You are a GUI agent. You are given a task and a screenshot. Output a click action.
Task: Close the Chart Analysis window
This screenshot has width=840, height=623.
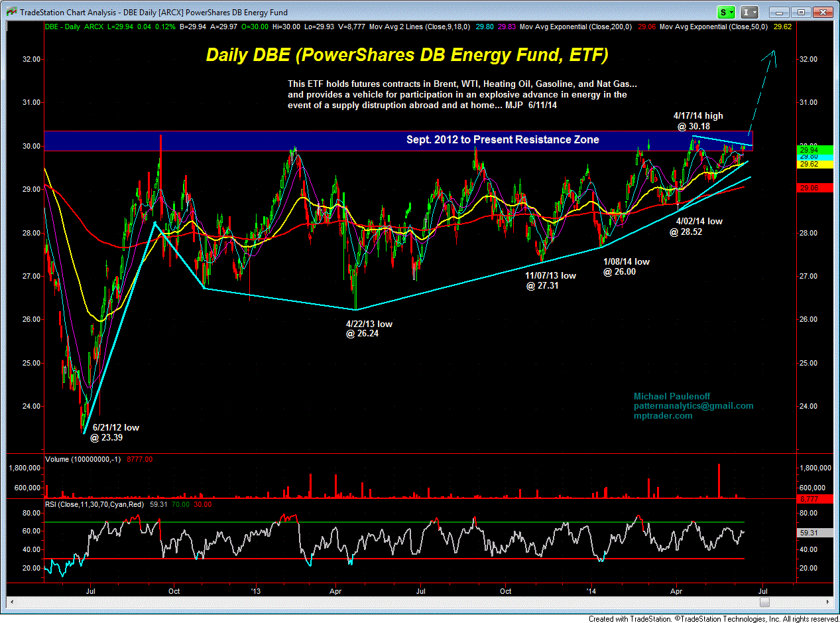click(x=821, y=12)
